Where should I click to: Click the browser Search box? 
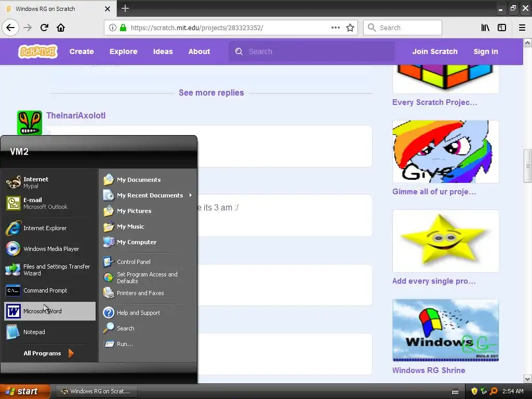coord(403,28)
